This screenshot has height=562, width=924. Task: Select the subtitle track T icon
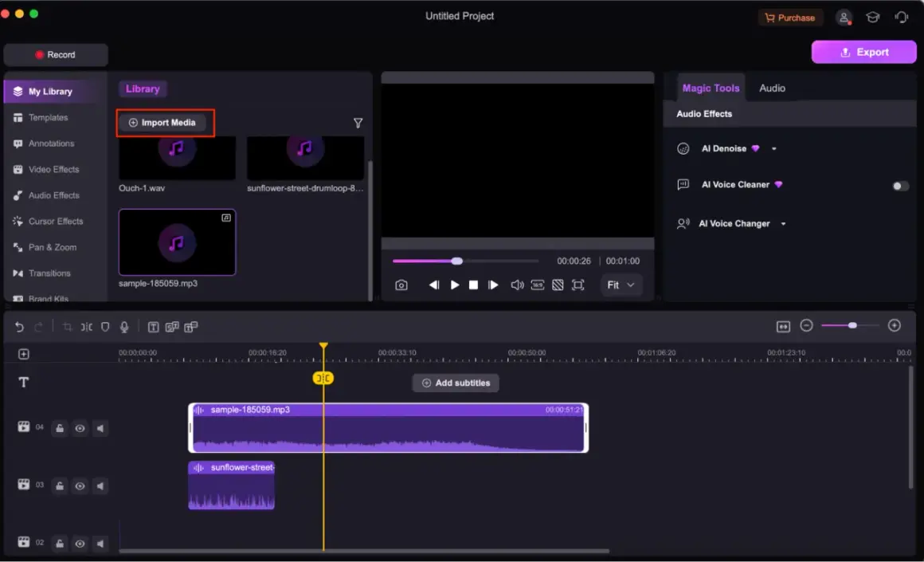24,382
